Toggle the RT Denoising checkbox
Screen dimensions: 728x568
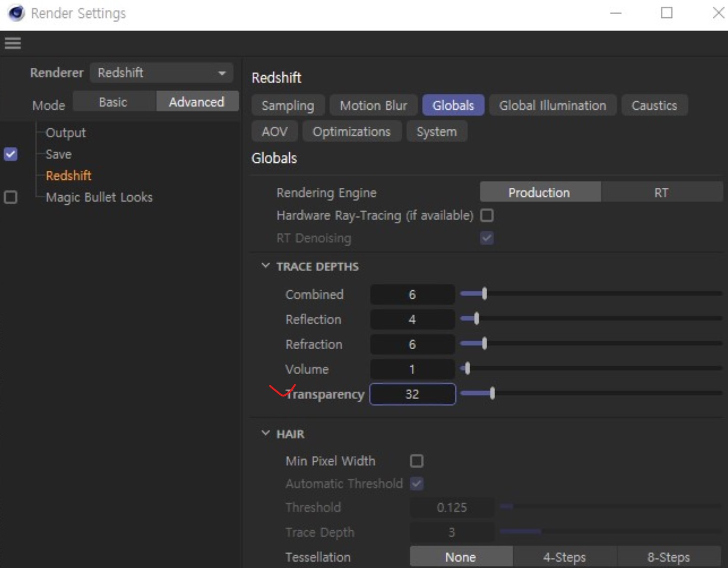487,238
